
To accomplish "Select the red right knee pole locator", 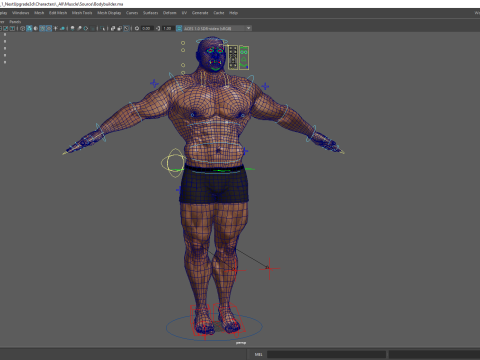I will (270, 268).
